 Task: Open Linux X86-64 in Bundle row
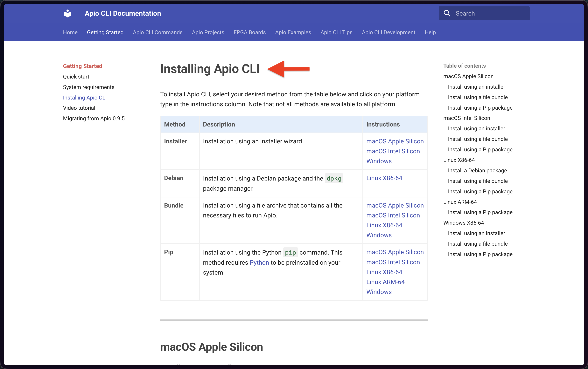[x=384, y=225]
